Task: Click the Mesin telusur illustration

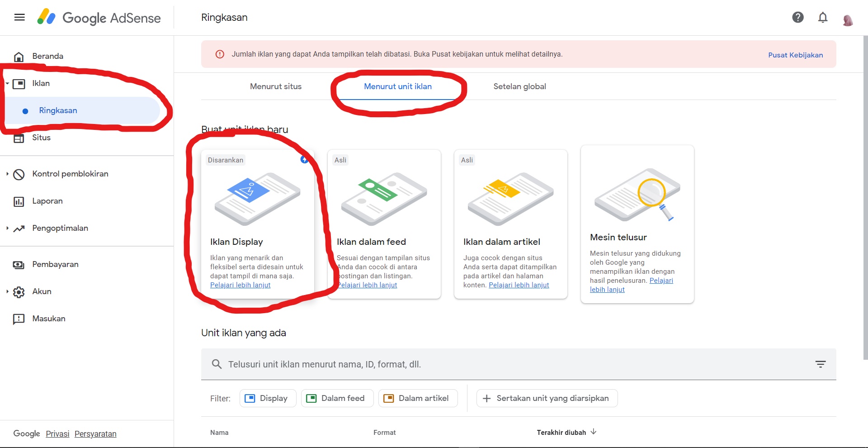Action: (637, 195)
